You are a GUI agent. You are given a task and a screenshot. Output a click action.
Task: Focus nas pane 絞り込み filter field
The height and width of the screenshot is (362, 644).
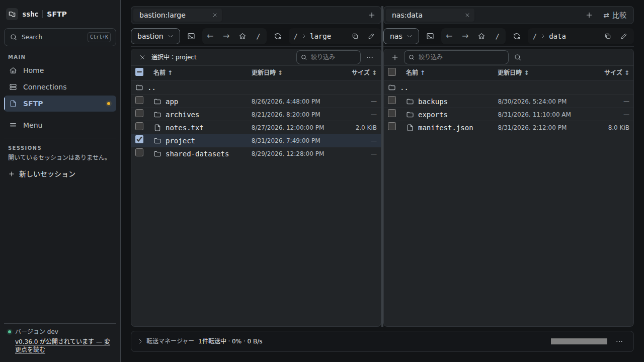(456, 57)
